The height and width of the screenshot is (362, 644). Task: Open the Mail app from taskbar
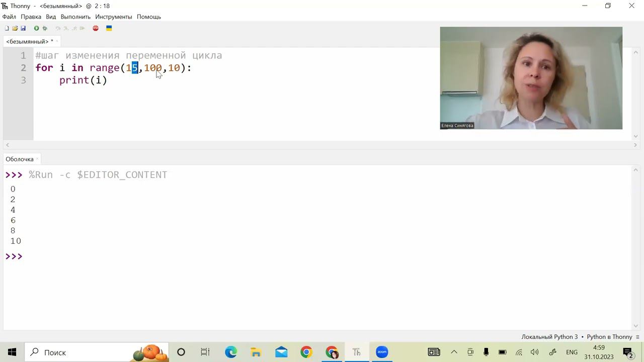281,352
